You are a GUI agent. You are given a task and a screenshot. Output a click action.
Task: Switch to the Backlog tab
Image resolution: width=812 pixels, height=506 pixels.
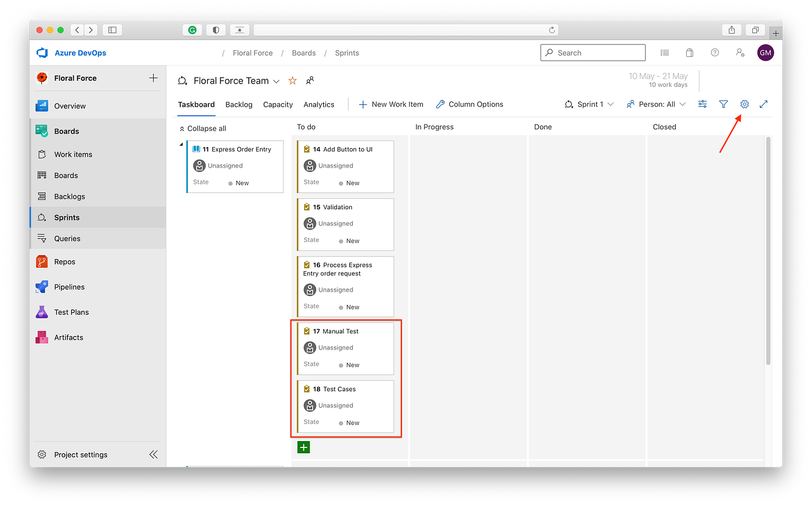(238, 104)
